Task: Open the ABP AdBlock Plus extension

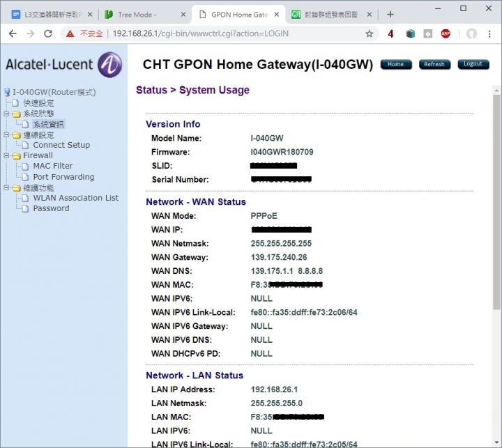Action: 446,33
